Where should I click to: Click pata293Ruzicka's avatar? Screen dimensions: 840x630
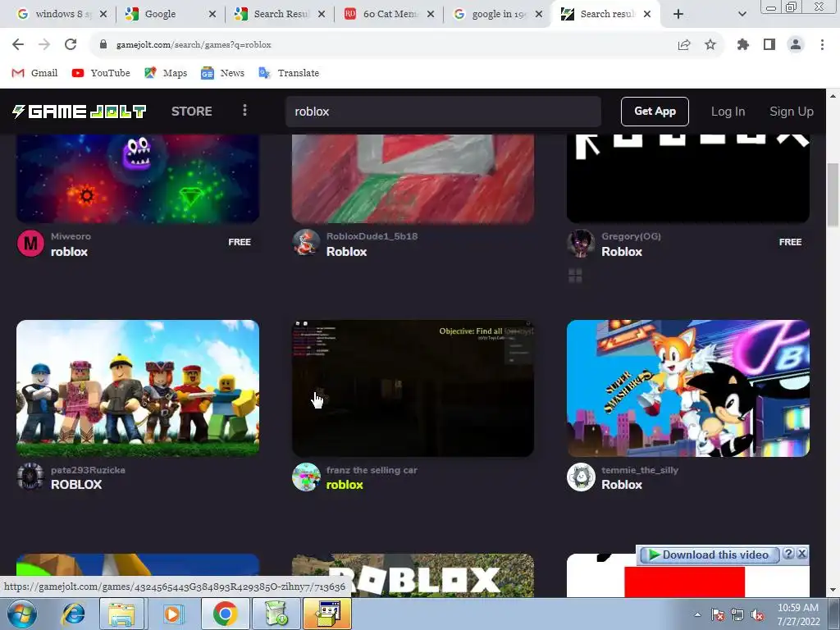click(x=30, y=477)
